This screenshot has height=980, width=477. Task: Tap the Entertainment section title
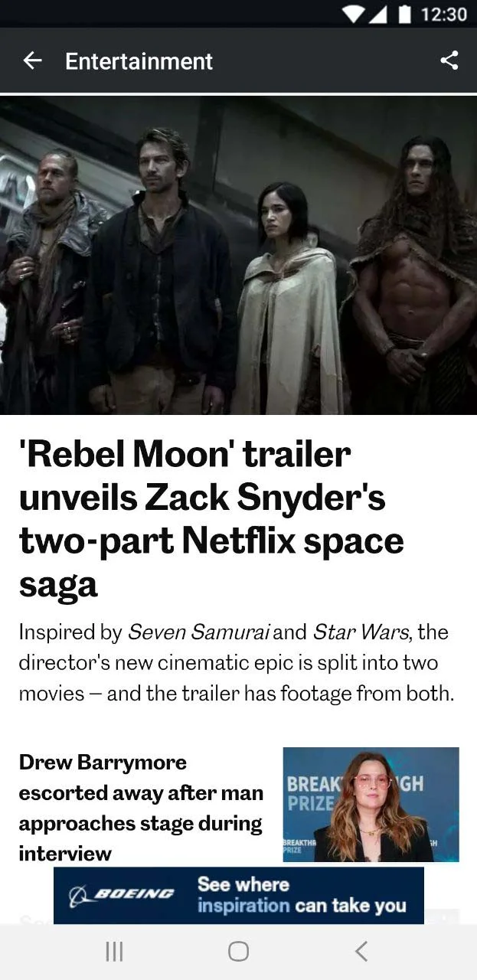pyautogui.click(x=139, y=61)
